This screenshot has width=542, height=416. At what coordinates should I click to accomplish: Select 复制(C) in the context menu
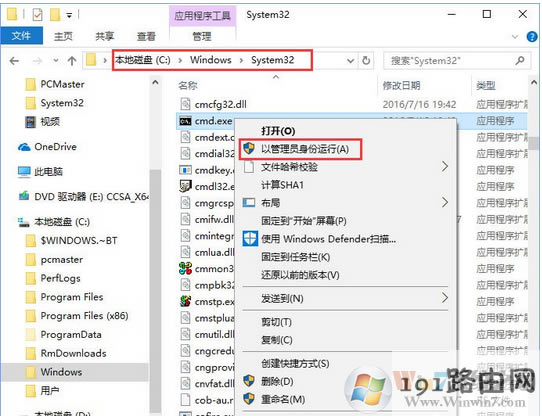pos(277,340)
